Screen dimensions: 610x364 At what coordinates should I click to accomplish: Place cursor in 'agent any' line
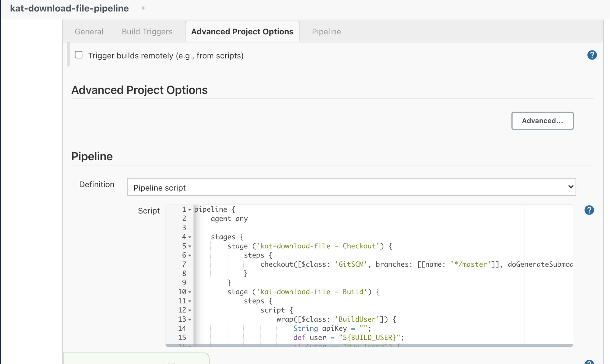click(x=229, y=219)
